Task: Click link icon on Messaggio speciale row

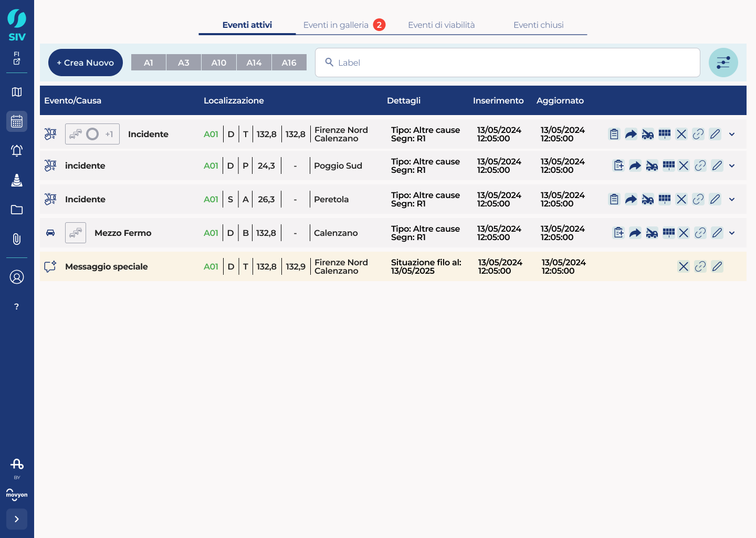Action: (700, 266)
